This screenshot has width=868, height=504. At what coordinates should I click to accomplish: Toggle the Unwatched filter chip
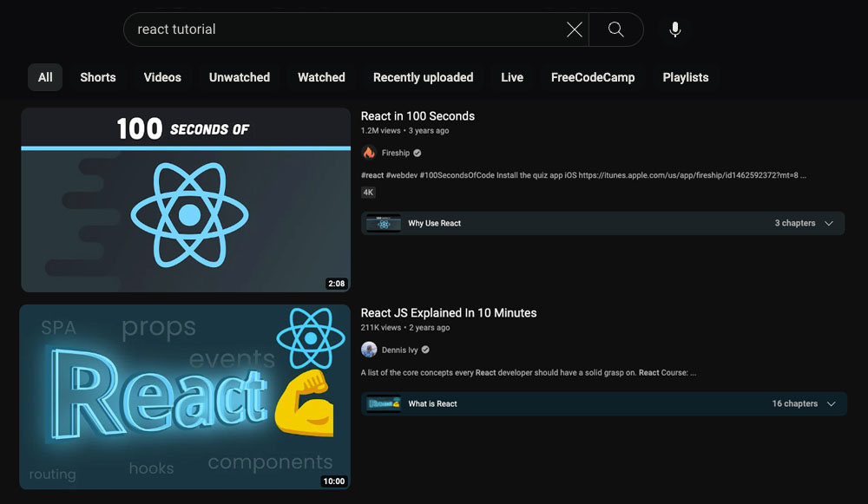click(239, 77)
